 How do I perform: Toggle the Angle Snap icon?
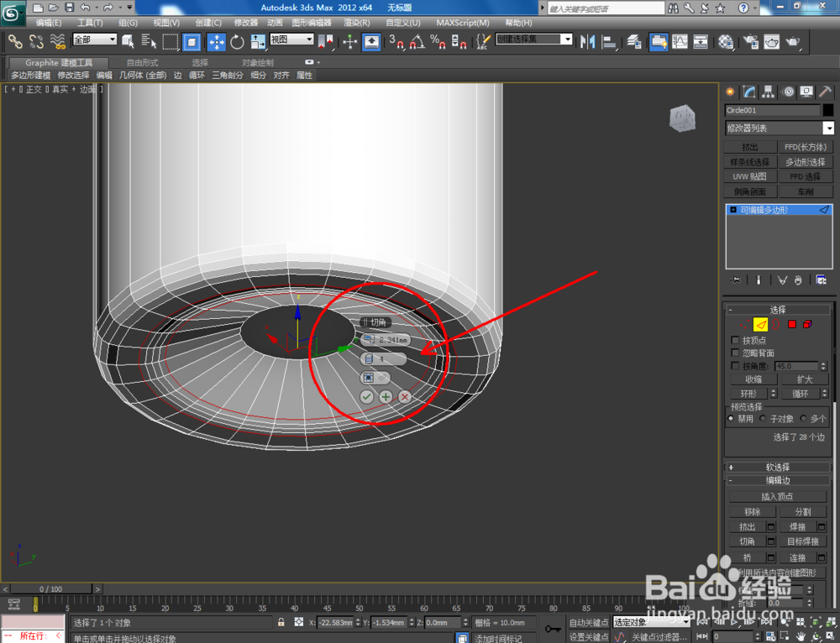pos(417,41)
